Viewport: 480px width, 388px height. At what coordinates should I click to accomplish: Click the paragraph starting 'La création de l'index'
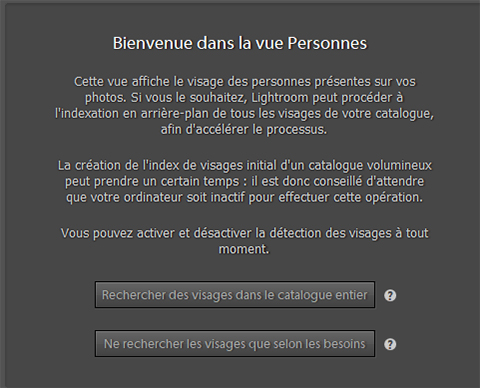click(244, 181)
